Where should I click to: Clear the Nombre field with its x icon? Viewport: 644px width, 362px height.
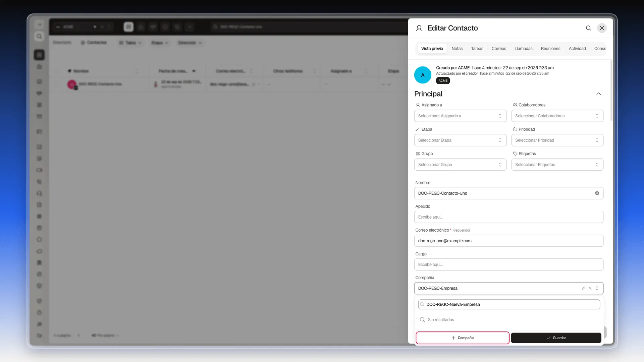[597, 193]
